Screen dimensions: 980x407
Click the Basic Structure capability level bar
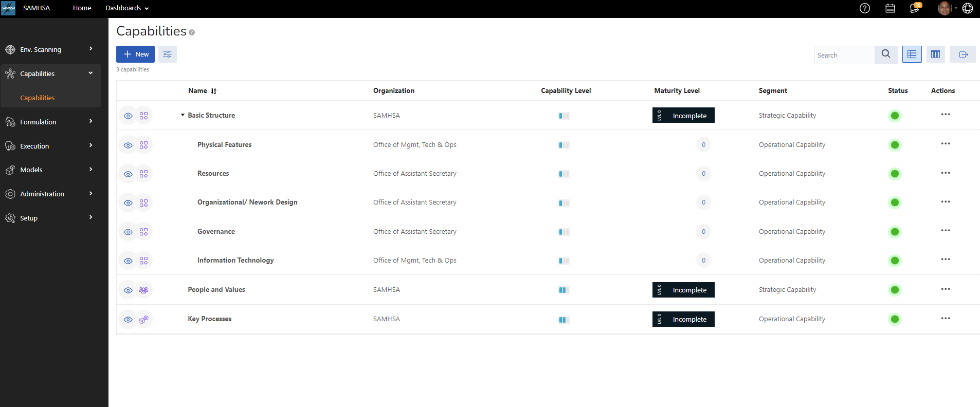tap(564, 116)
